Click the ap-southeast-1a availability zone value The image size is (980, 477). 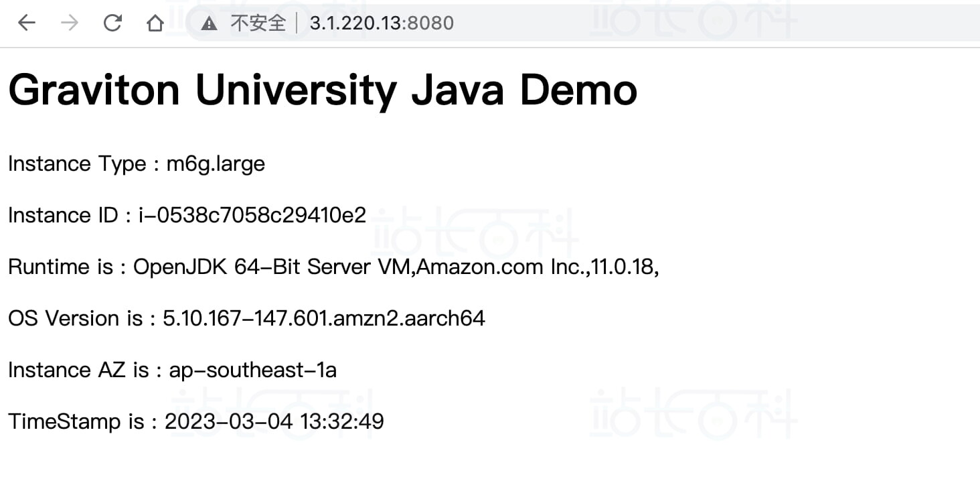pos(252,370)
